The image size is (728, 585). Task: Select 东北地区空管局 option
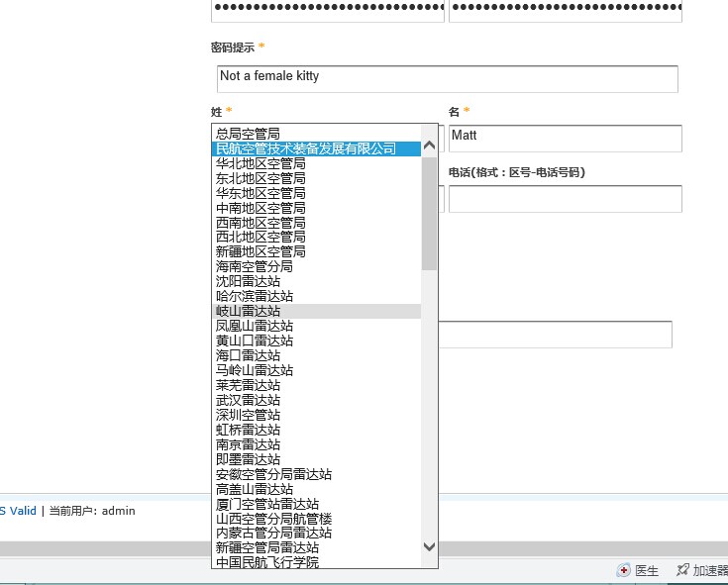pos(316,178)
